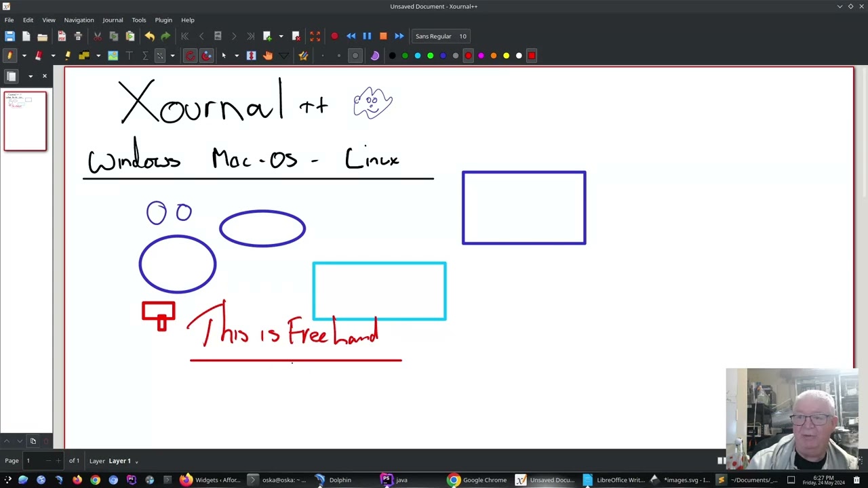Viewport: 868px width, 488px height.
Task: Select the Highlighter tool
Action: pos(67,56)
